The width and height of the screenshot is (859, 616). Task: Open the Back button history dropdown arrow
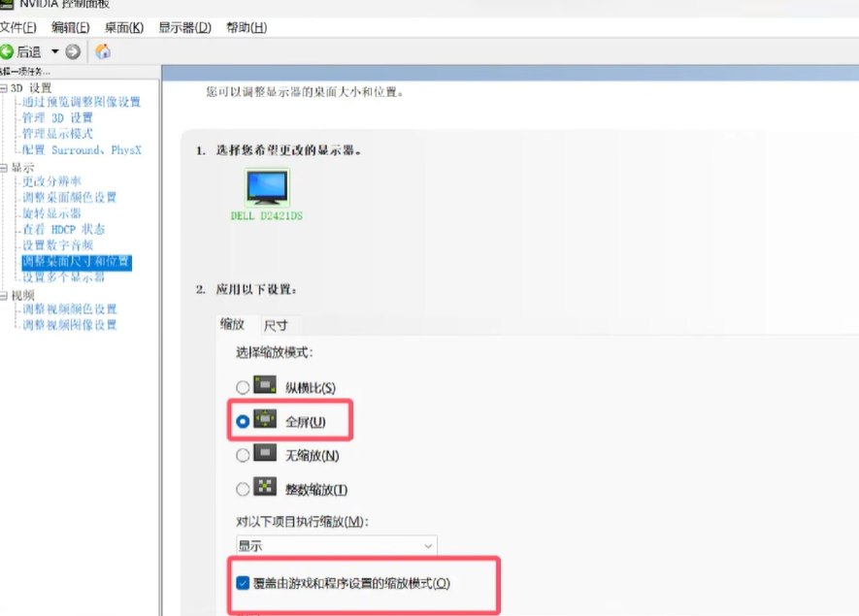coord(55,51)
